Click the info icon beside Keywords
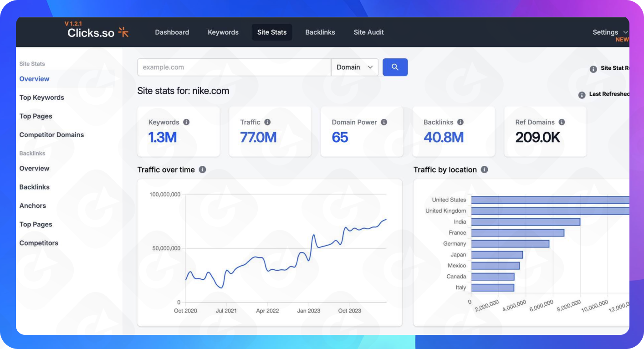The width and height of the screenshot is (644, 349). [186, 122]
